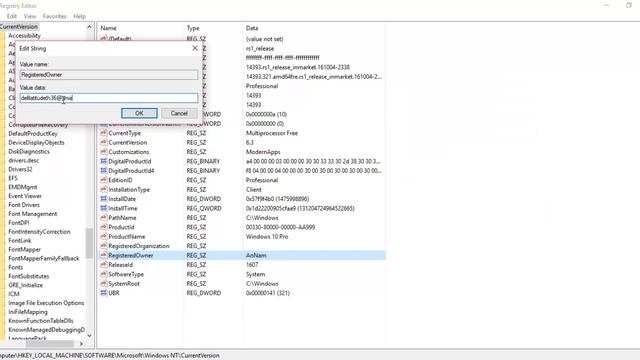
Task: Click the ReleaseId string icon
Action: 104,264
